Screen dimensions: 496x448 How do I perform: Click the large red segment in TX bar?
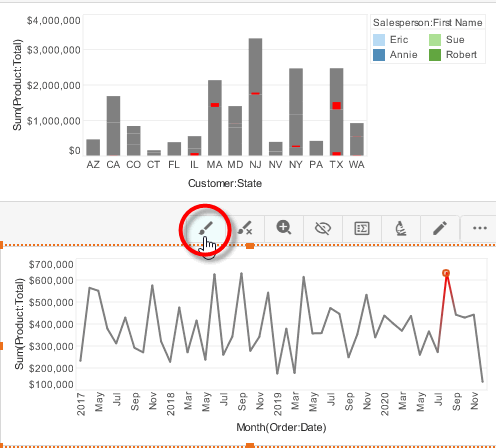click(x=337, y=106)
